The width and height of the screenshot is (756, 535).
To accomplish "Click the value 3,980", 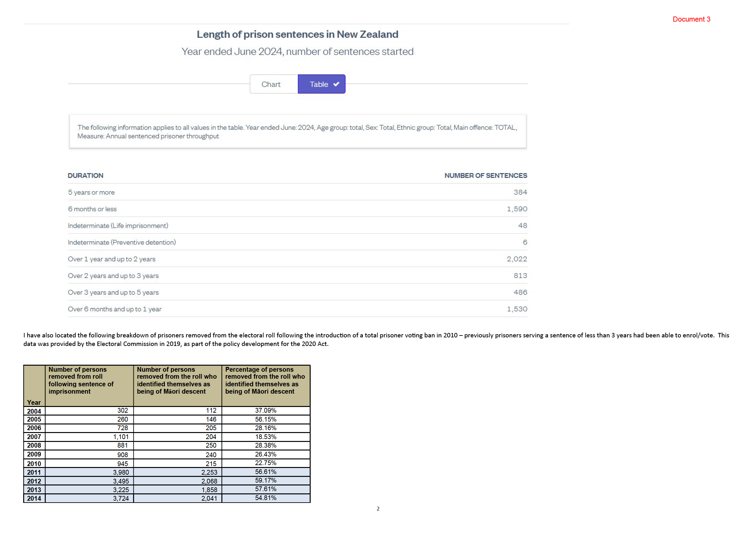I will [121, 472].
